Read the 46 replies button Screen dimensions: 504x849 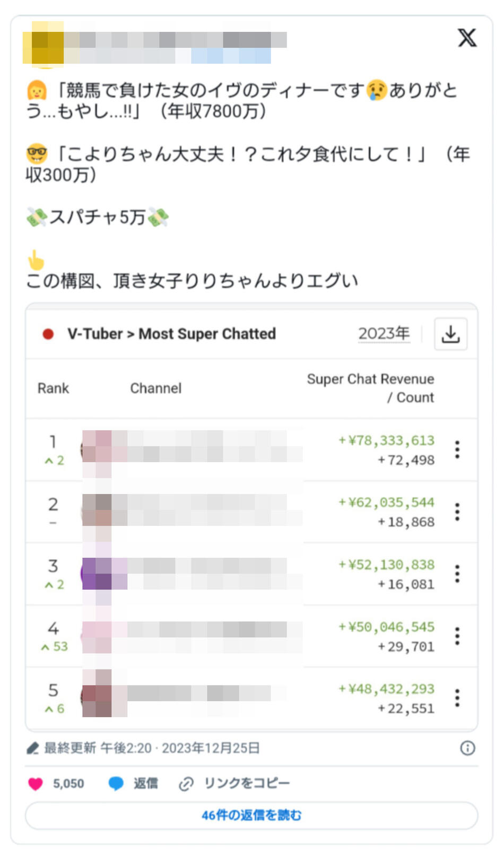pyautogui.click(x=251, y=816)
